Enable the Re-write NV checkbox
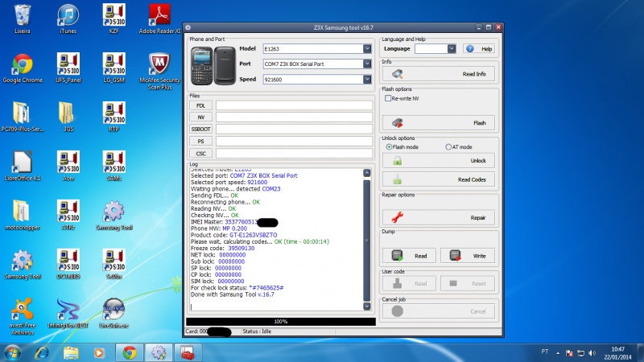The width and height of the screenshot is (644, 362). pyautogui.click(x=387, y=98)
